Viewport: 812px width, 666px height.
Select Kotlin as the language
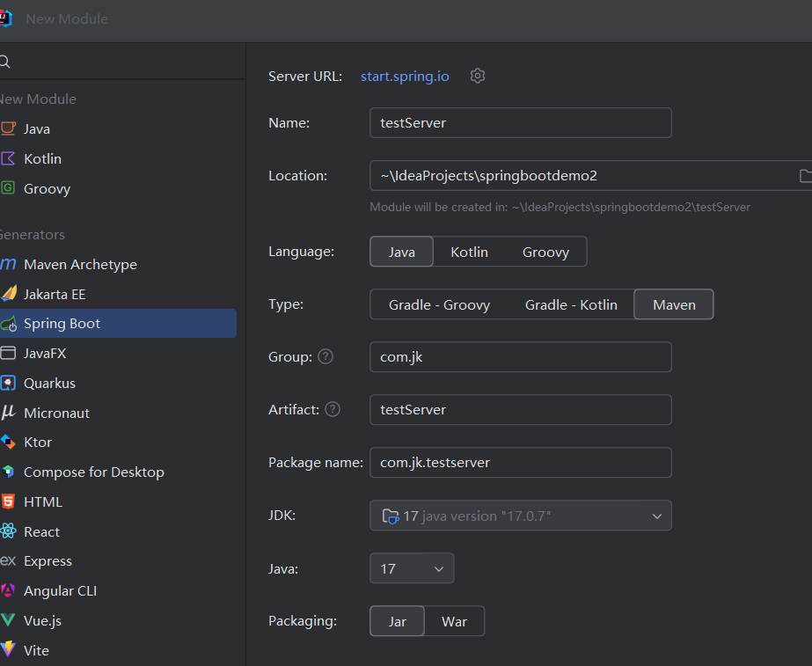469,252
